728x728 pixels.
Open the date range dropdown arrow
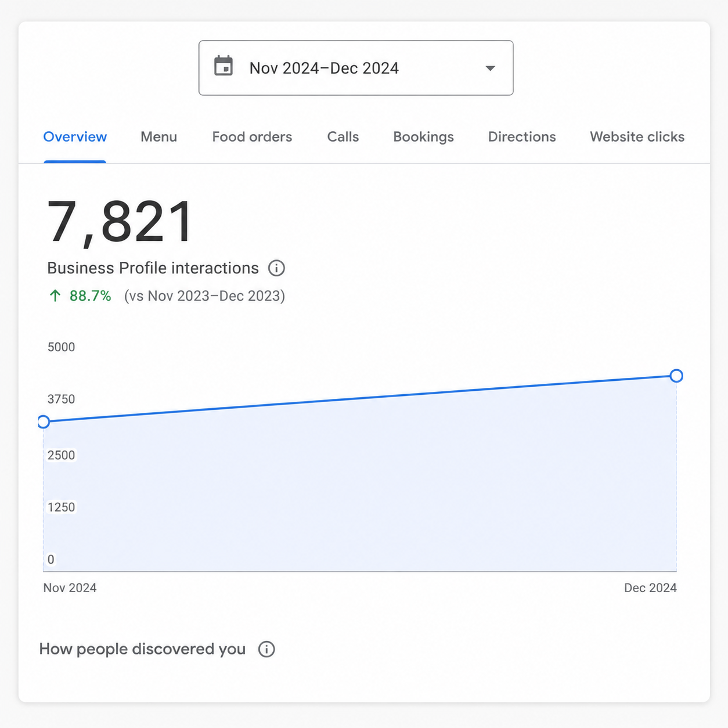pyautogui.click(x=491, y=69)
